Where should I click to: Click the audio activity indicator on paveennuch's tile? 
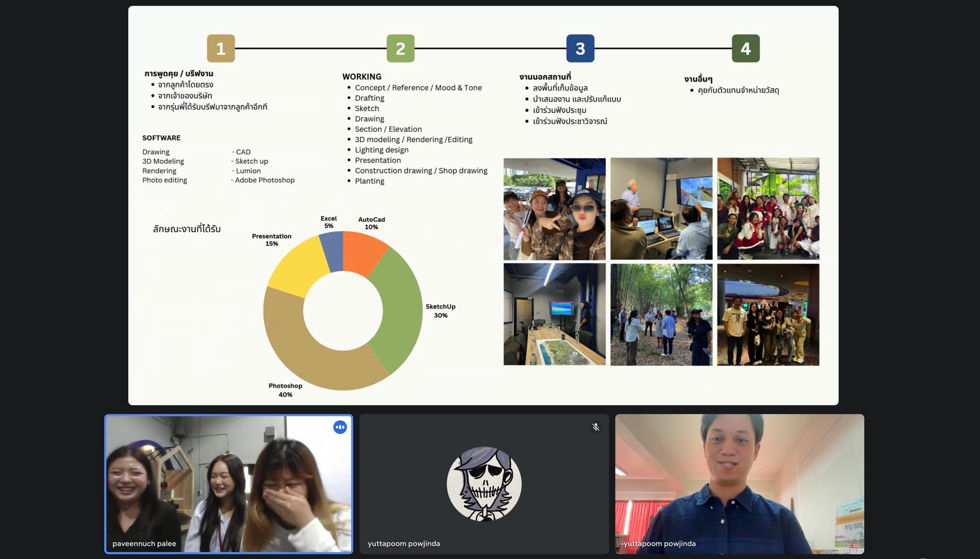pos(340,427)
